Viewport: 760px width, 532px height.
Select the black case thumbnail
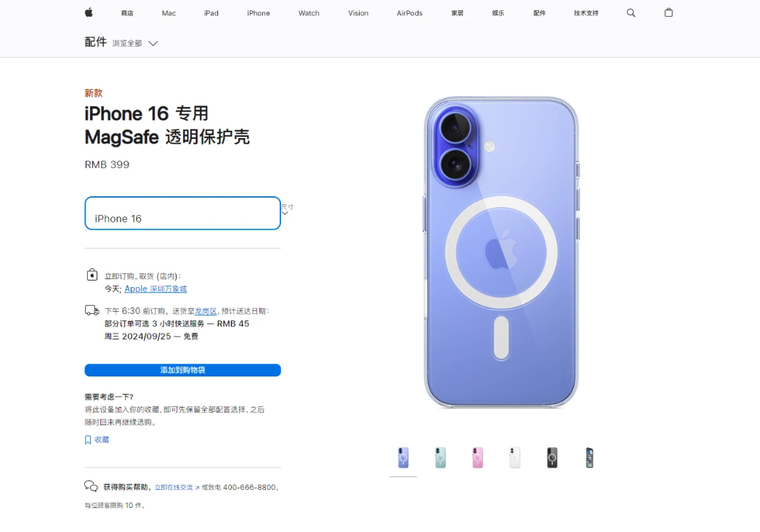552,457
